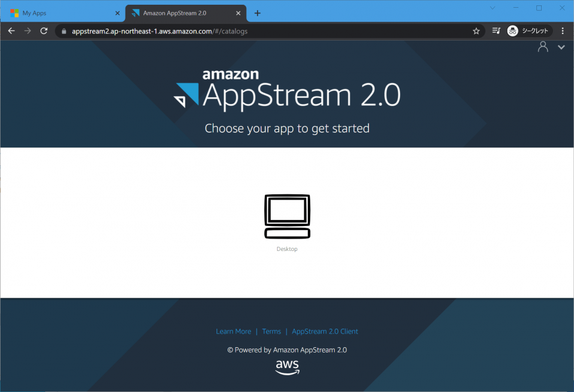The height and width of the screenshot is (392, 574).
Task: Open a new browser tab
Action: (257, 13)
